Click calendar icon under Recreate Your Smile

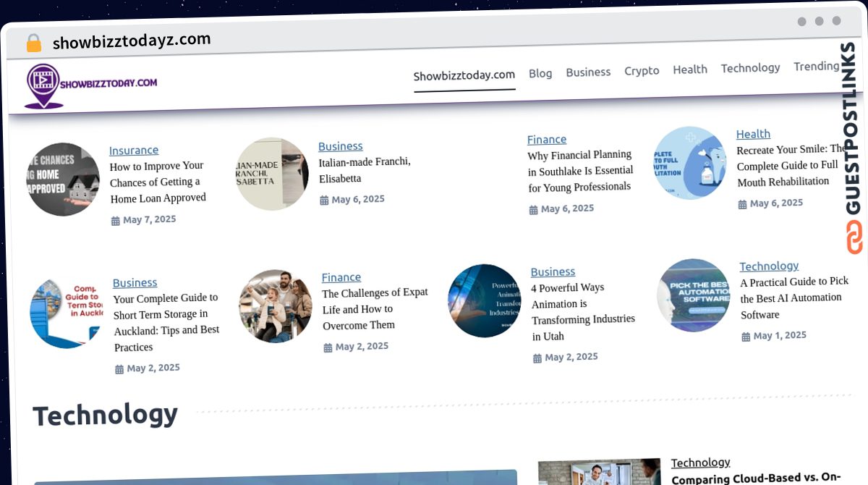point(743,205)
